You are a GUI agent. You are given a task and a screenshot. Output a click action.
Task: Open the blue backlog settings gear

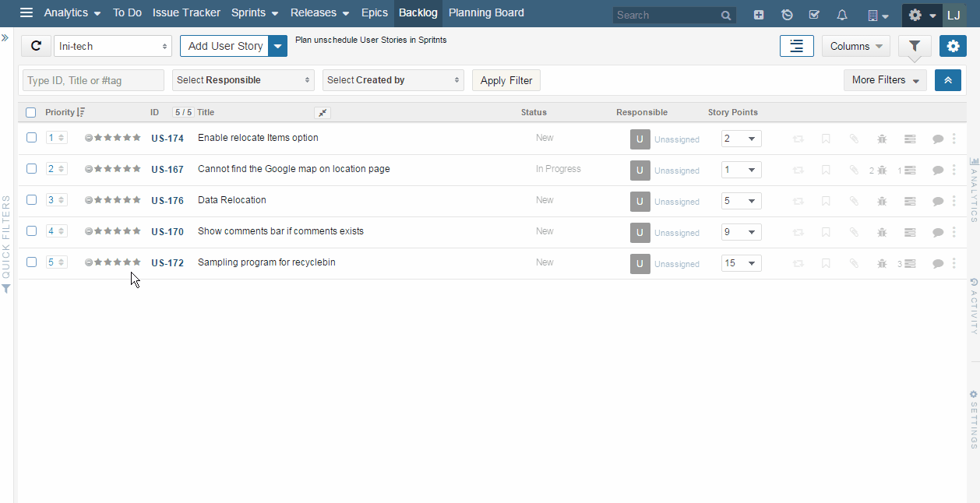[953, 46]
